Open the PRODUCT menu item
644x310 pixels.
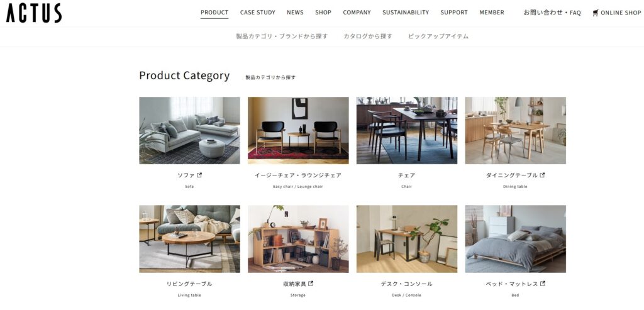coord(214,13)
